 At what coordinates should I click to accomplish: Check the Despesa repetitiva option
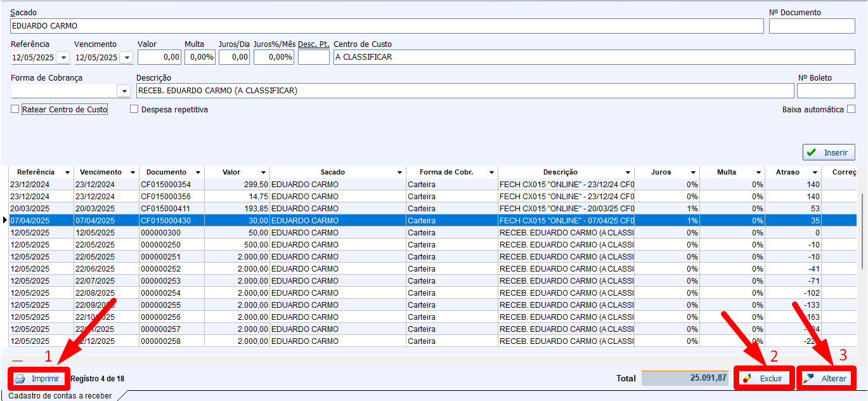(x=134, y=109)
